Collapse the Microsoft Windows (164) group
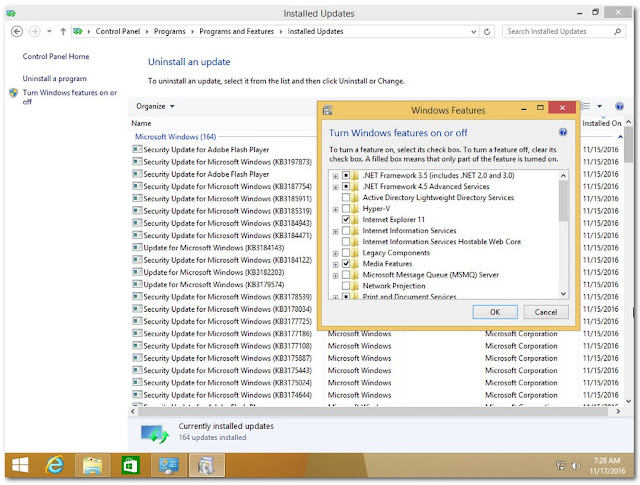Image resolution: width=640 pixels, height=485 pixels. 620,136
